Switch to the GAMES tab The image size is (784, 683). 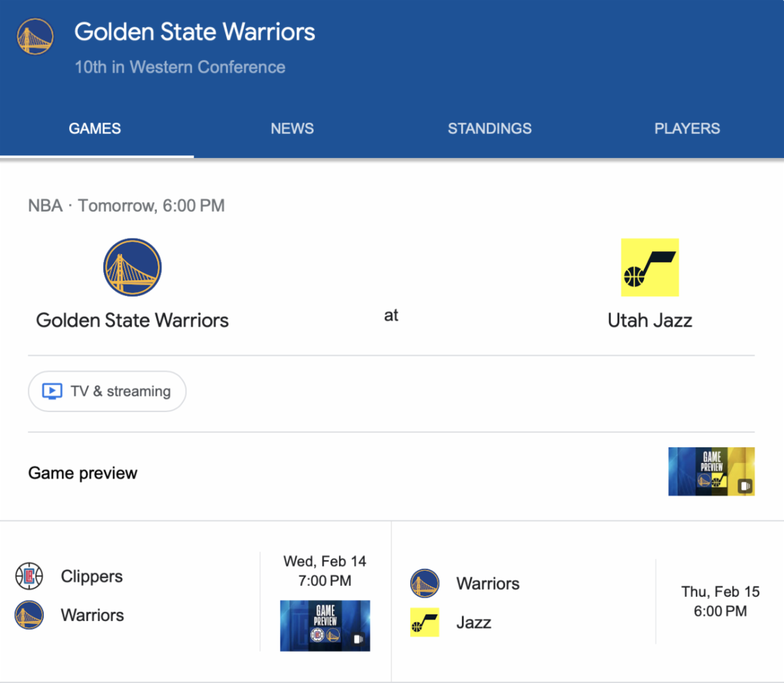coord(95,129)
